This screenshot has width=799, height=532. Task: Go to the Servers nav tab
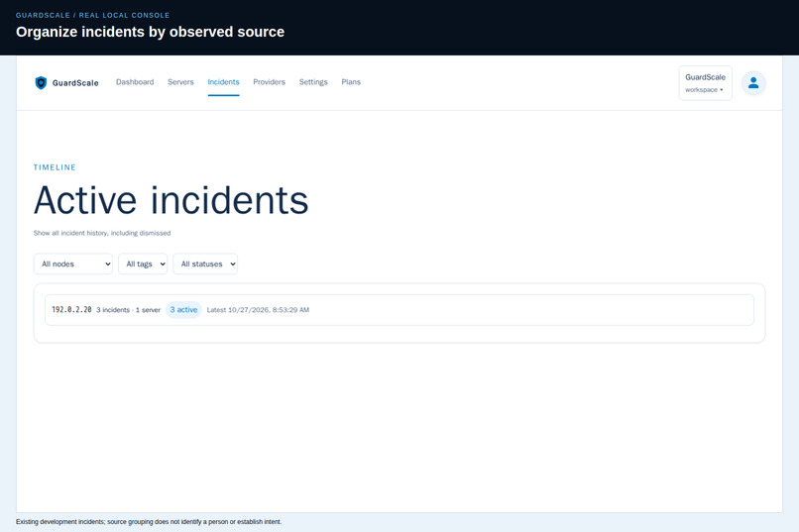[x=180, y=82]
